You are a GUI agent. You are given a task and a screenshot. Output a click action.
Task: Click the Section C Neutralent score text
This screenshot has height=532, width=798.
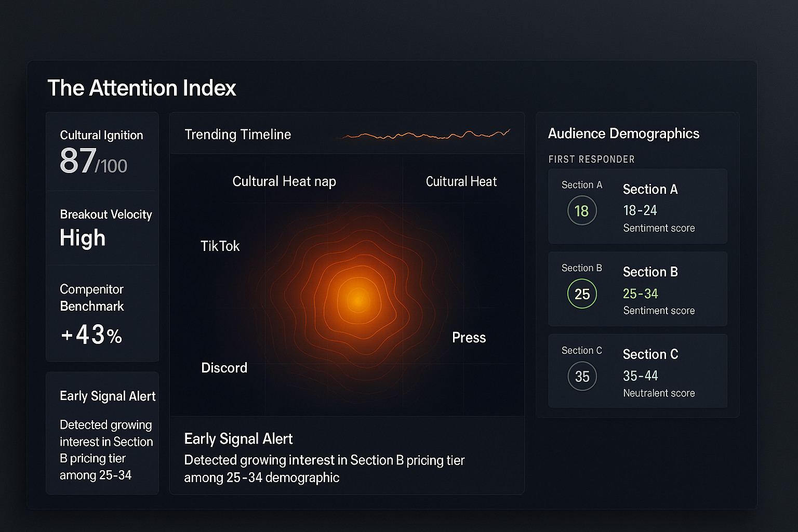[659, 393]
